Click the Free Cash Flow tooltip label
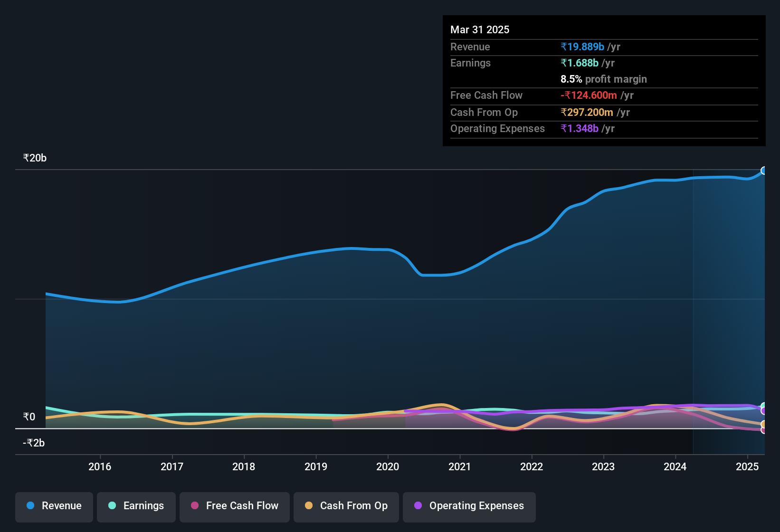This screenshot has width=780, height=532. [486, 95]
